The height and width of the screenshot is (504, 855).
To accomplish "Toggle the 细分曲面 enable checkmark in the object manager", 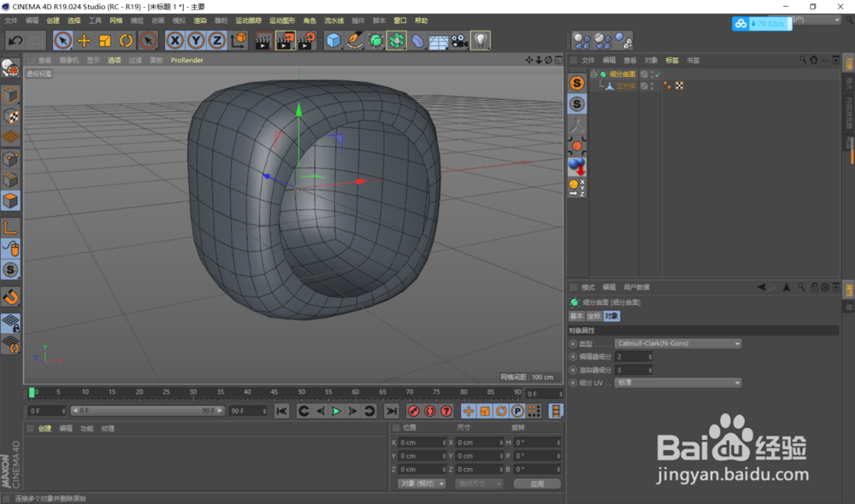I will click(x=657, y=75).
